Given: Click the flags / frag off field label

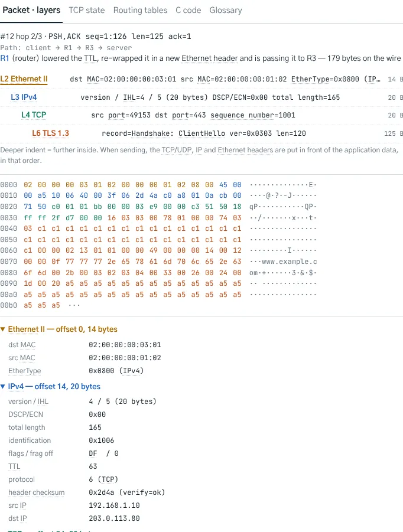Looking at the screenshot, I should pos(31,453).
